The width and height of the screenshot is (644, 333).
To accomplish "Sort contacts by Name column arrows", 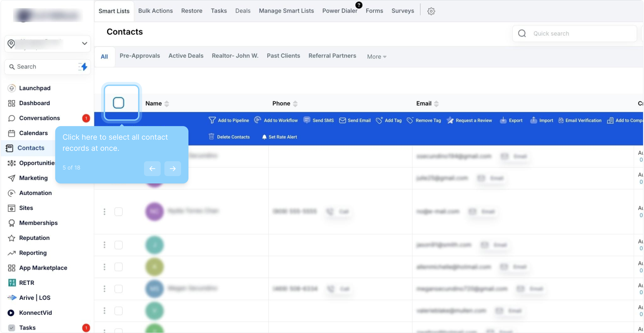I will pyautogui.click(x=167, y=104).
